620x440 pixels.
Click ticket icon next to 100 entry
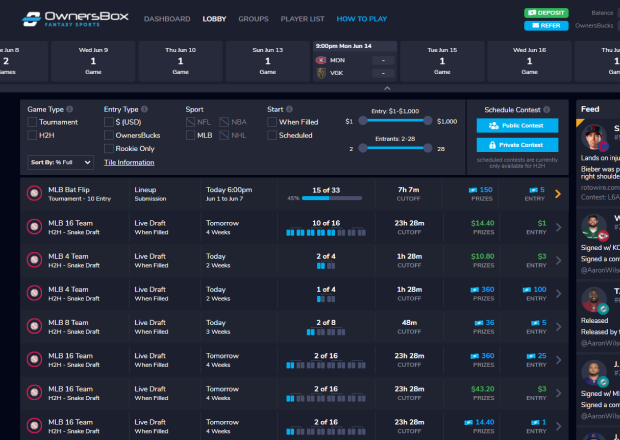click(527, 289)
